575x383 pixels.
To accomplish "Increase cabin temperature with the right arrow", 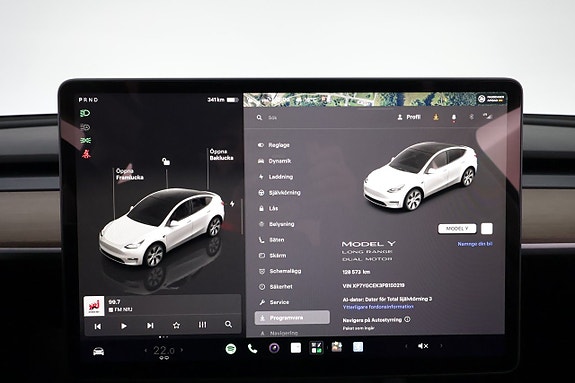I will point(182,350).
